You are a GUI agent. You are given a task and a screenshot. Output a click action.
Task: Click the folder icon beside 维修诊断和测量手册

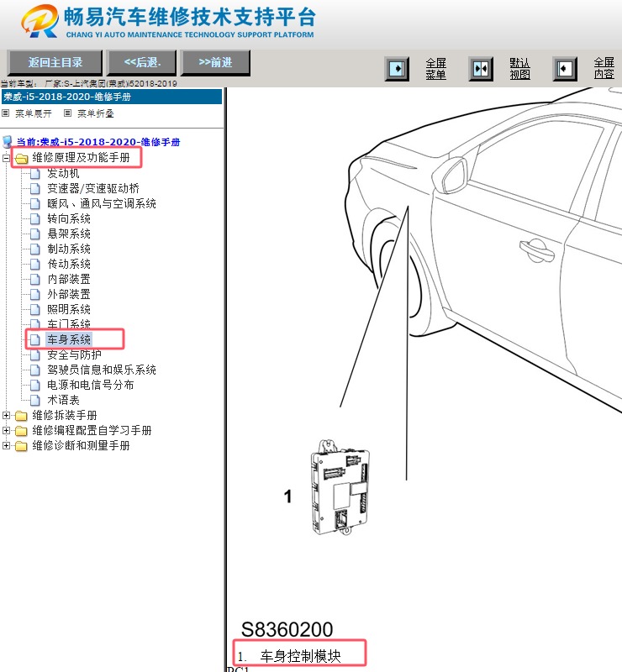(x=21, y=446)
